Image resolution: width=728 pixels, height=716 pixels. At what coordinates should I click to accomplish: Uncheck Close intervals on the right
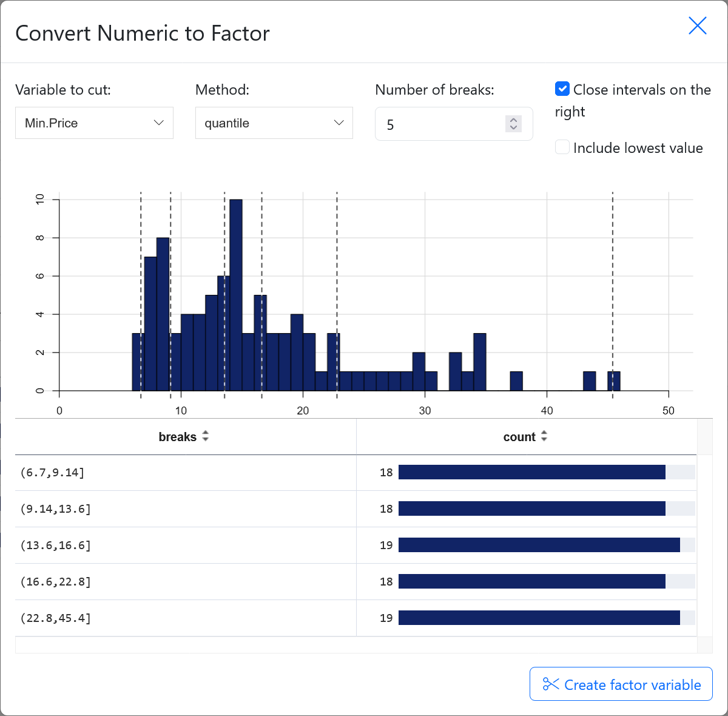click(x=562, y=89)
